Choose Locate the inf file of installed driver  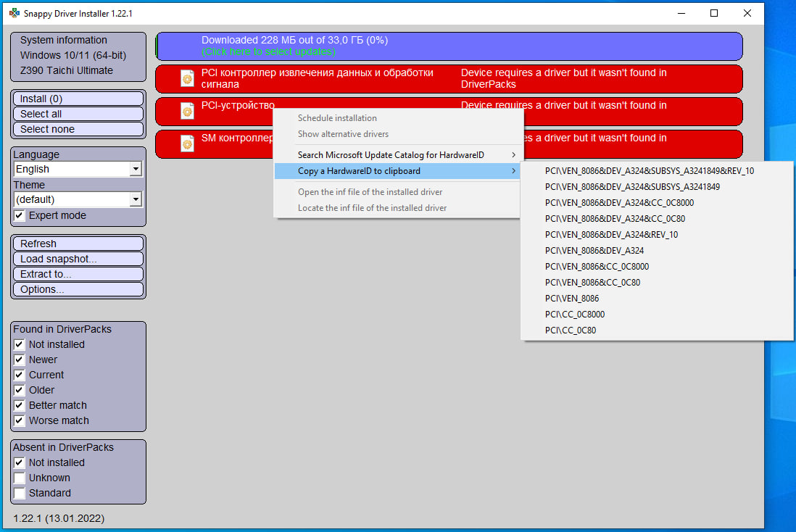397,207
